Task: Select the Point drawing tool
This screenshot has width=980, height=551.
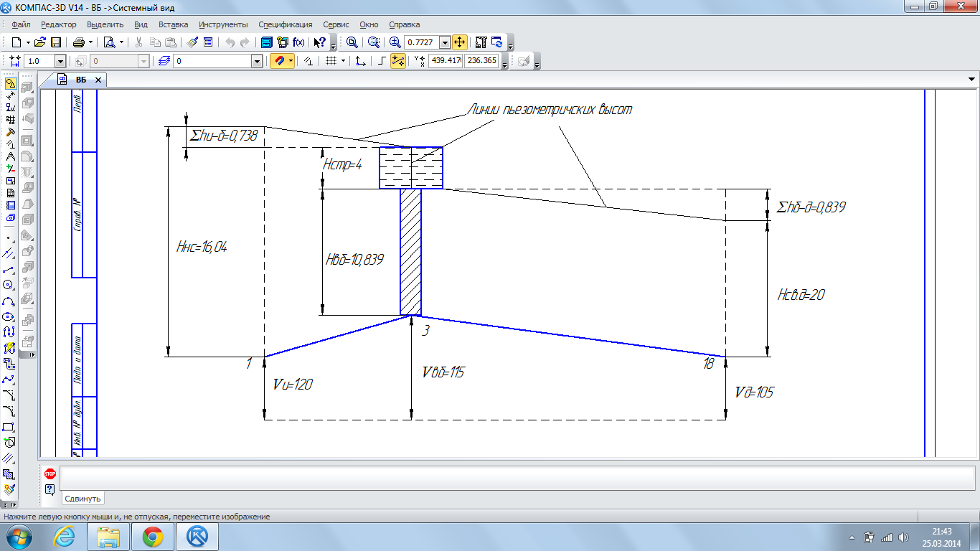Action: (9, 237)
